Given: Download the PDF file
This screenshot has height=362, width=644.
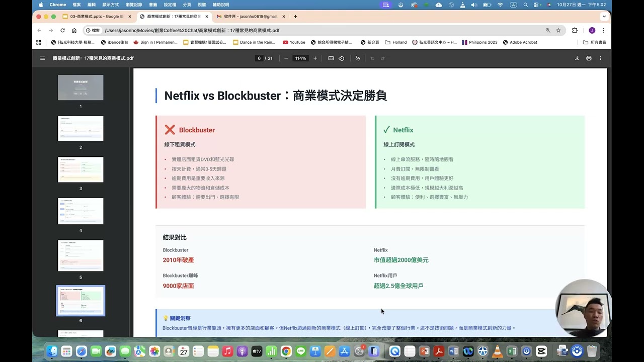Looking at the screenshot, I should click(x=577, y=58).
